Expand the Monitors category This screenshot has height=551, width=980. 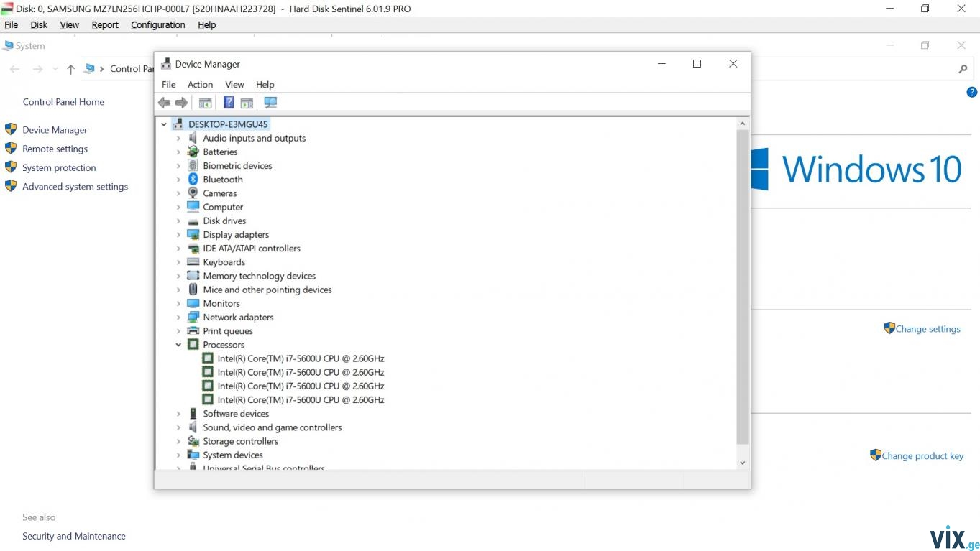click(x=178, y=303)
